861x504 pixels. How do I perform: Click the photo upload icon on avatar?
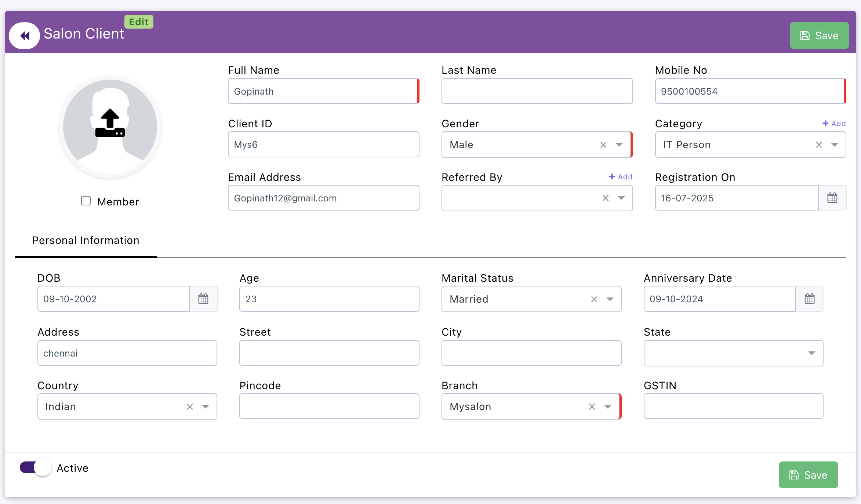[110, 123]
